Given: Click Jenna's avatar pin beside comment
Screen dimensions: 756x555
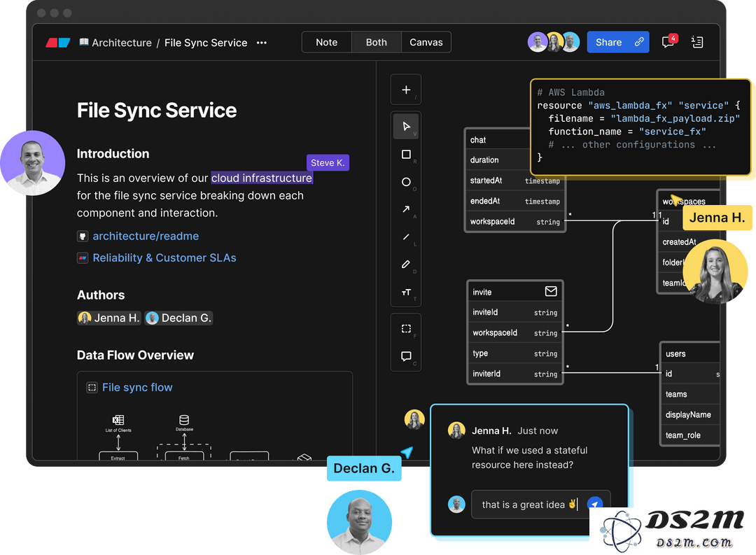Looking at the screenshot, I should (x=414, y=419).
